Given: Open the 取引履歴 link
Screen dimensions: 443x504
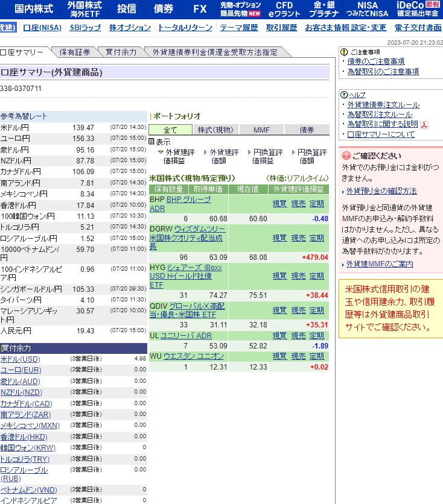Looking at the screenshot, I should point(281,28).
